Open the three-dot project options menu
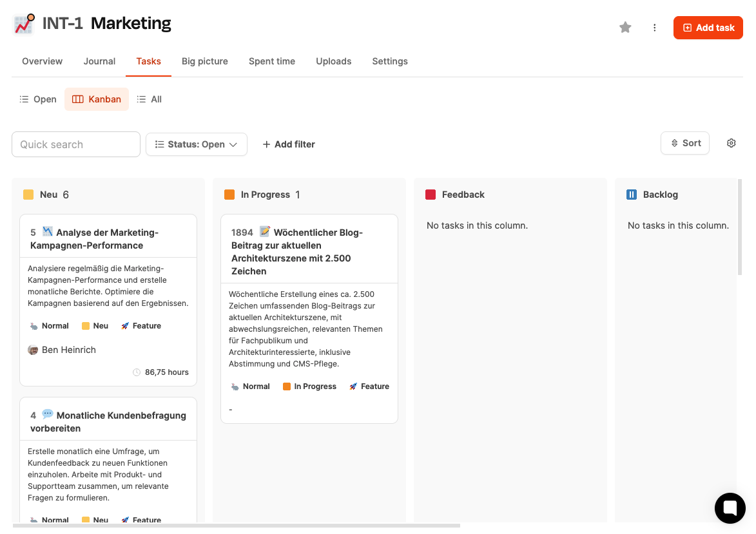Image resolution: width=756 pixels, height=534 pixels. [x=655, y=28]
